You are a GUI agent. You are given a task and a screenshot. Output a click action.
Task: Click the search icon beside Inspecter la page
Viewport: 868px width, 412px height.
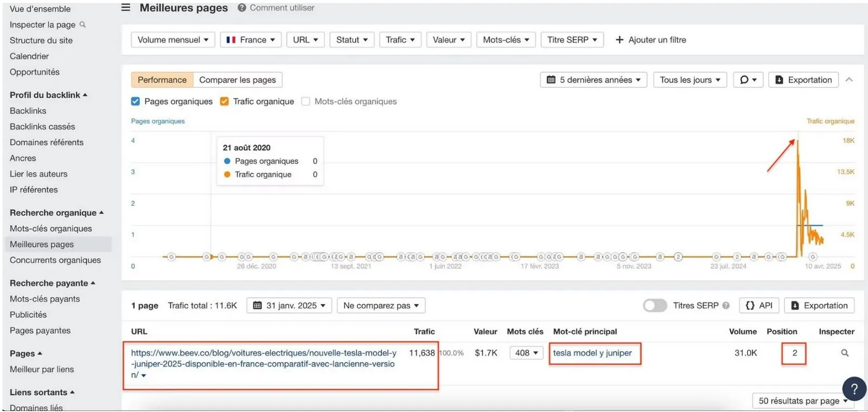(x=82, y=24)
